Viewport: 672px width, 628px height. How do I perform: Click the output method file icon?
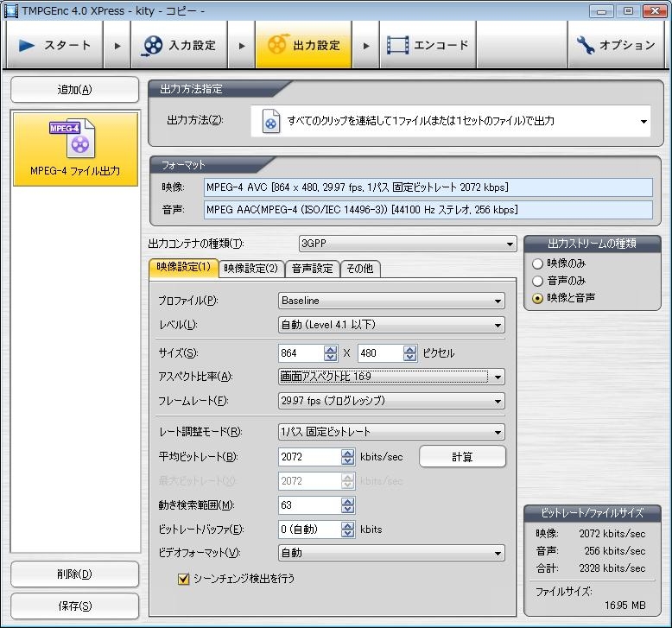tap(271, 122)
